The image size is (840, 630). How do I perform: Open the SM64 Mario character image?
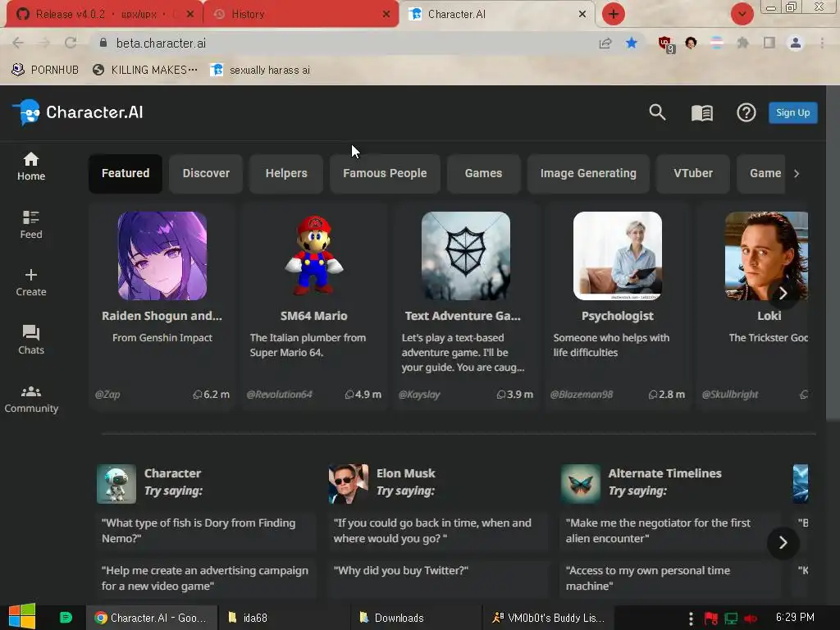(314, 256)
